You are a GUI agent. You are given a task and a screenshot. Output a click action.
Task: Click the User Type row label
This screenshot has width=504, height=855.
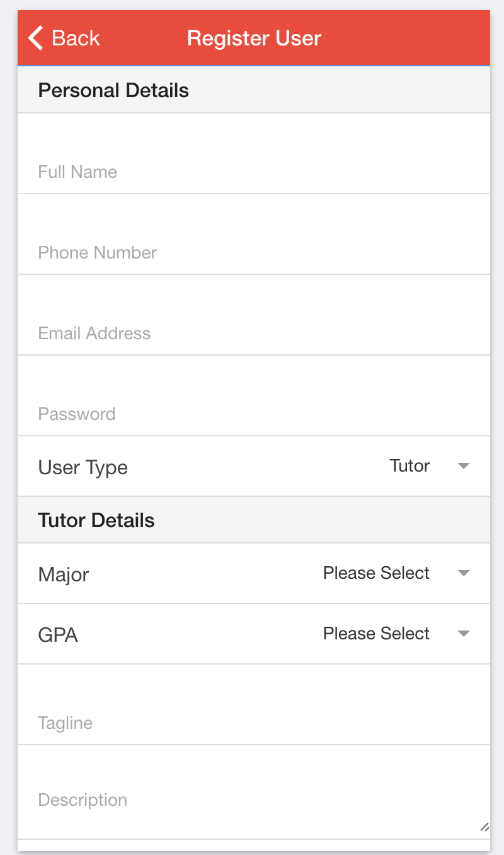pyautogui.click(x=83, y=467)
